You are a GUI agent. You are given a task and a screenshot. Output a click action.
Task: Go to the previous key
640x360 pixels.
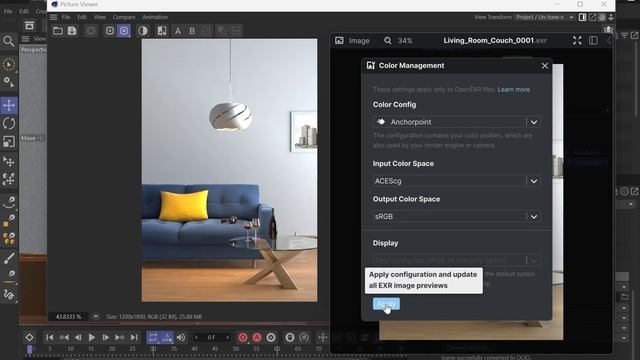64,337
